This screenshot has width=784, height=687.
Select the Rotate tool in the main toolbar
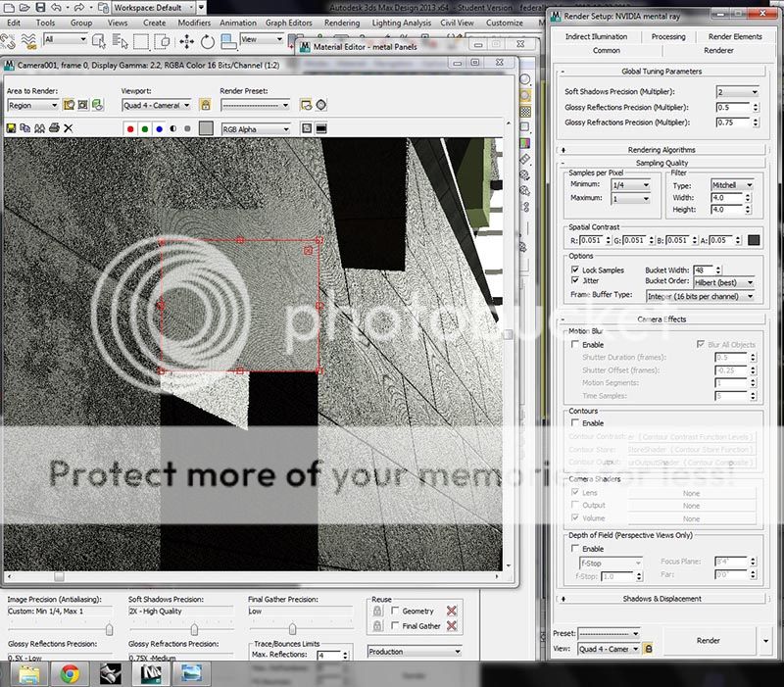pos(208,41)
